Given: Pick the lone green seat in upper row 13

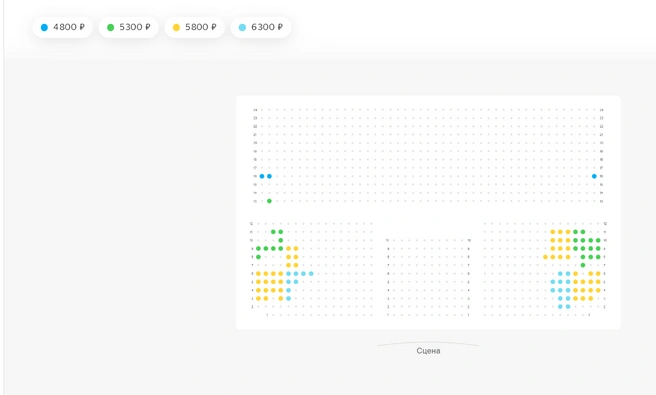Looking at the screenshot, I should 269,201.
